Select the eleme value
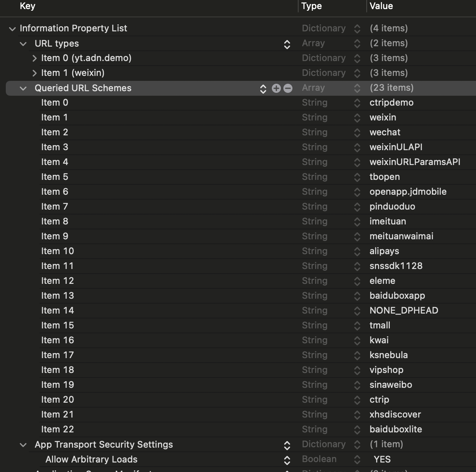 pyautogui.click(x=382, y=281)
